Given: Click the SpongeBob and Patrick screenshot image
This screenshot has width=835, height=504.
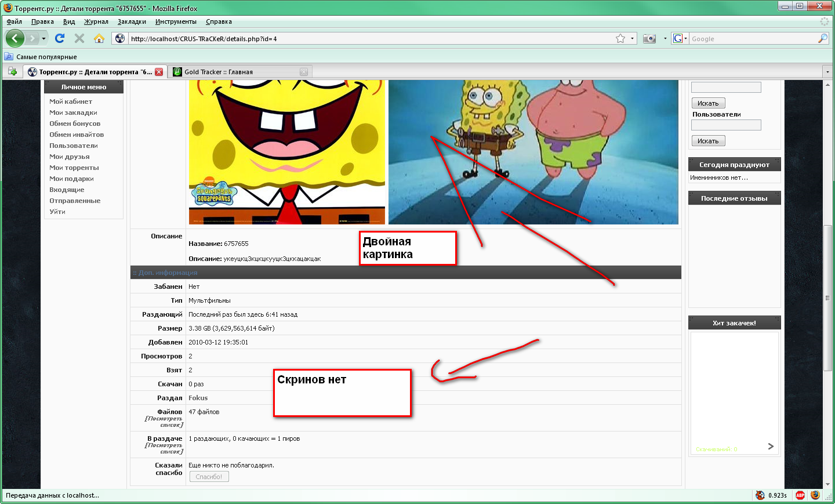Looking at the screenshot, I should point(533,152).
